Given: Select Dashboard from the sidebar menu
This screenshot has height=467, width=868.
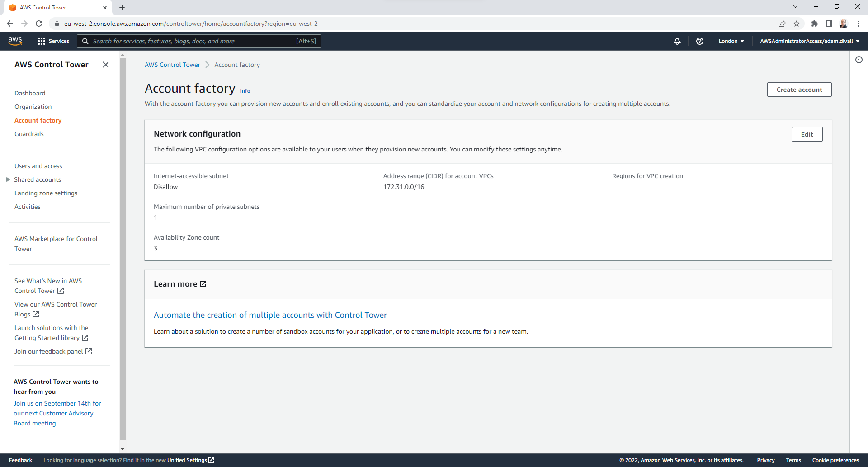Looking at the screenshot, I should pyautogui.click(x=30, y=93).
